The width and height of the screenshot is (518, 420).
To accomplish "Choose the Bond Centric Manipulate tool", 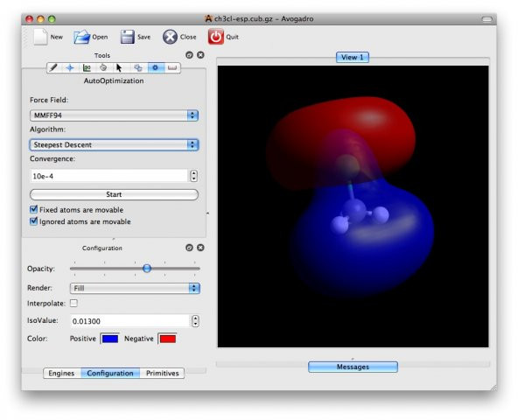I will (87, 67).
